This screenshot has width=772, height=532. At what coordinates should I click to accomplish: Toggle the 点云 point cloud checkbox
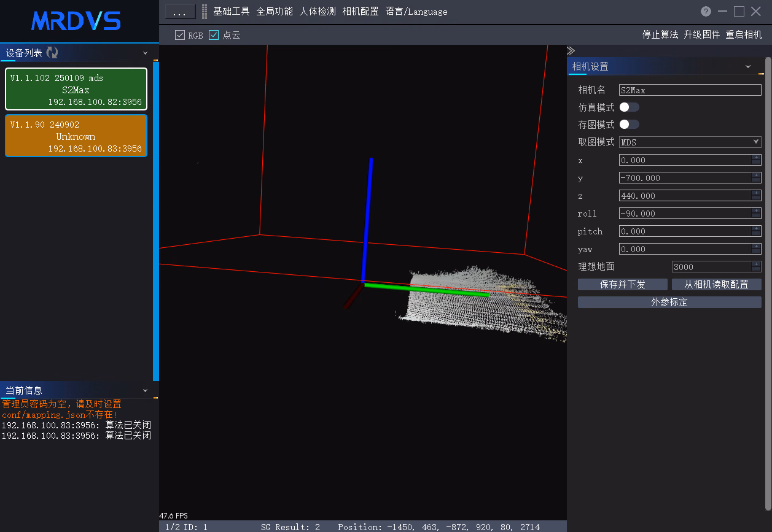214,35
